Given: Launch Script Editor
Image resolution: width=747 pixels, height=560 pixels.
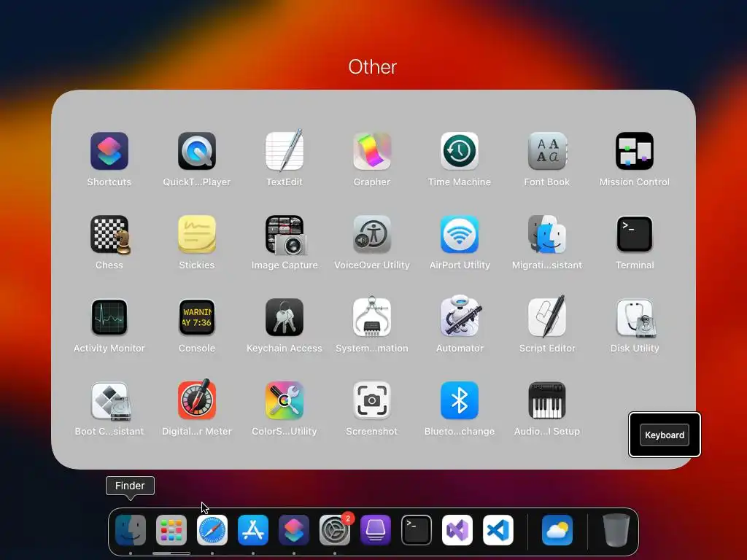Looking at the screenshot, I should (547, 316).
